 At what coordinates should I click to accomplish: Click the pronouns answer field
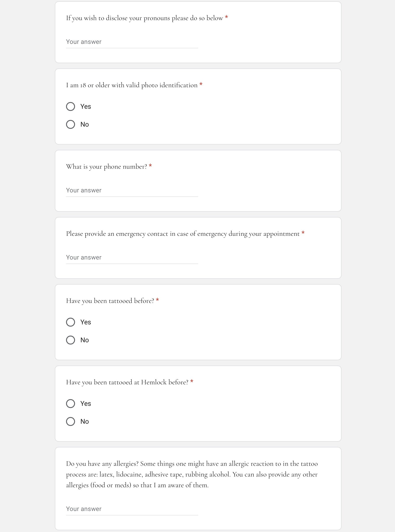point(132,42)
